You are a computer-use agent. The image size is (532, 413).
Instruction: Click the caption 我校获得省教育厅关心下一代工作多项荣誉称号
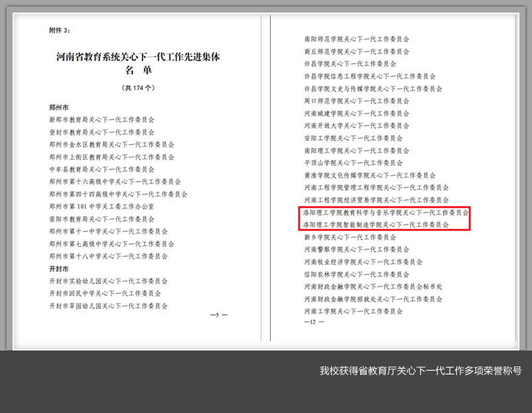pos(421,371)
